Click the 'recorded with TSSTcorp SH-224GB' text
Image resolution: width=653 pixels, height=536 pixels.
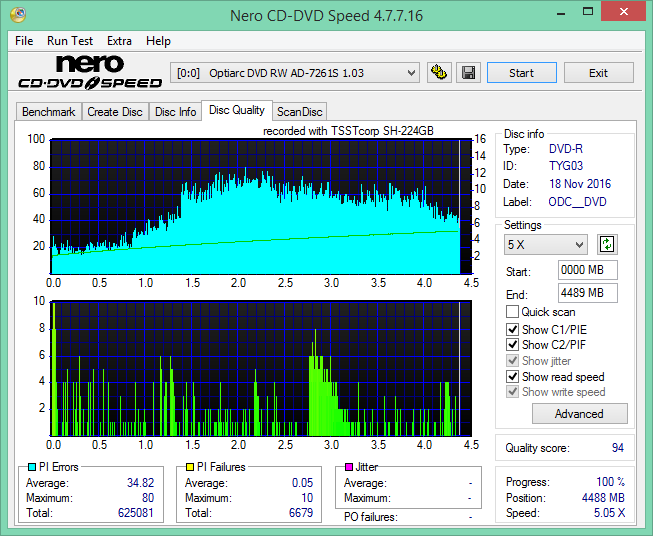(348, 131)
